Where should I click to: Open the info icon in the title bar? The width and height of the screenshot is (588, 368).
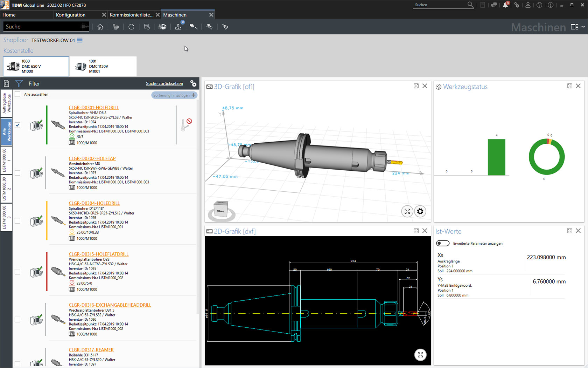pos(551,5)
